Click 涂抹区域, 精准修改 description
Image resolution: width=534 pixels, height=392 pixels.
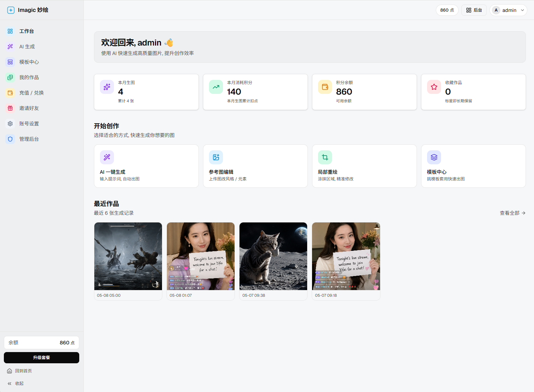(x=336, y=179)
